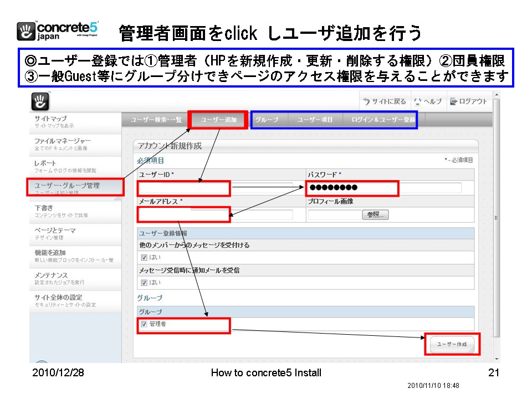
Task: Open ページとテーマ in the sidebar
Action: 75,234
